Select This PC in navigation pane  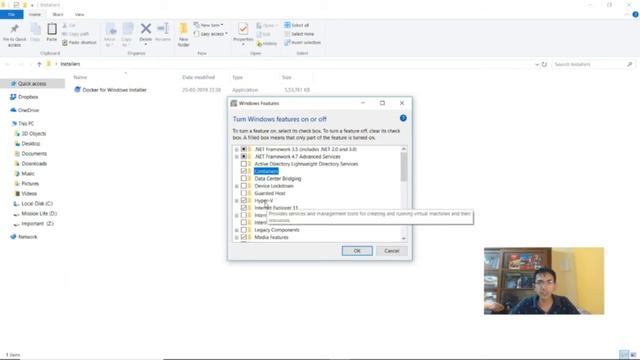[x=23, y=123]
